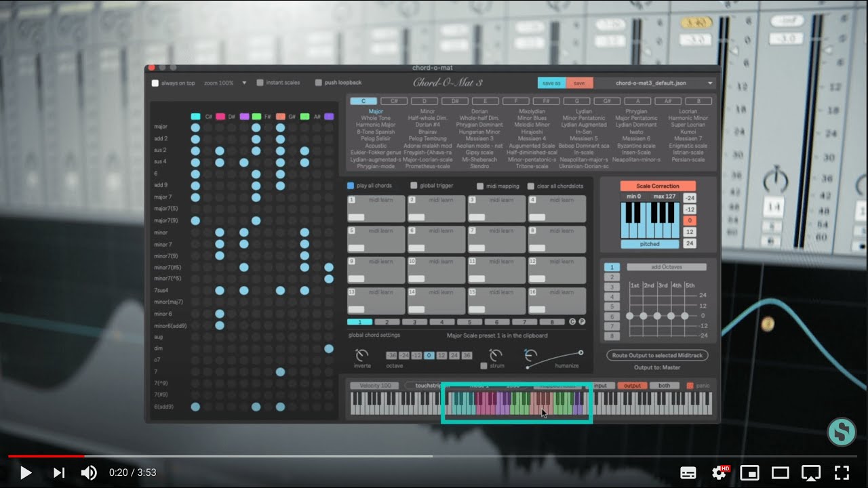Click the copy preset C icon
The image size is (868, 488).
(x=572, y=322)
